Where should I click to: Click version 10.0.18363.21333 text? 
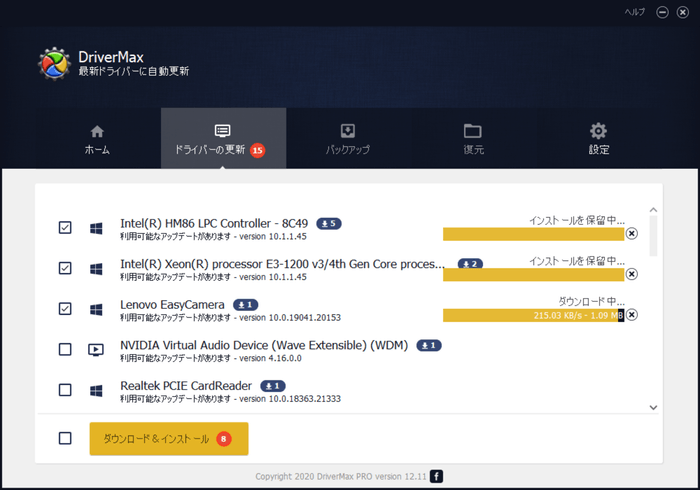click(x=290, y=399)
